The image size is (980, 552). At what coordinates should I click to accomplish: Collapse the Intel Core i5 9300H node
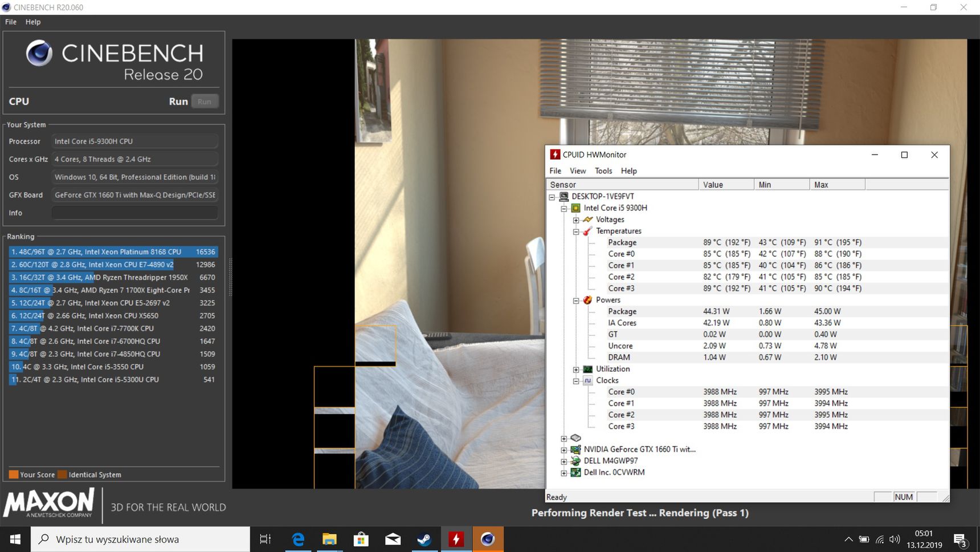pyautogui.click(x=563, y=208)
